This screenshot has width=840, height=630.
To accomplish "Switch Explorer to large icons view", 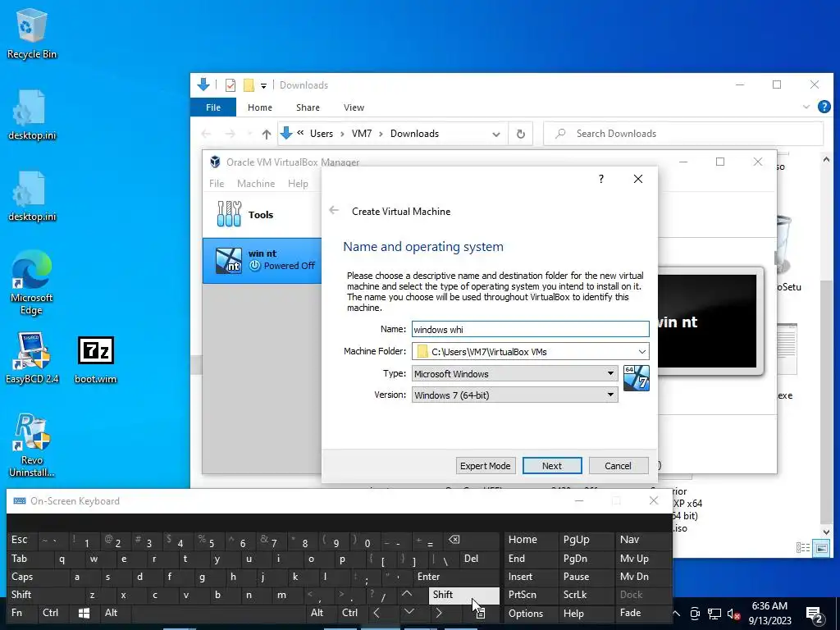I will 821,547.
